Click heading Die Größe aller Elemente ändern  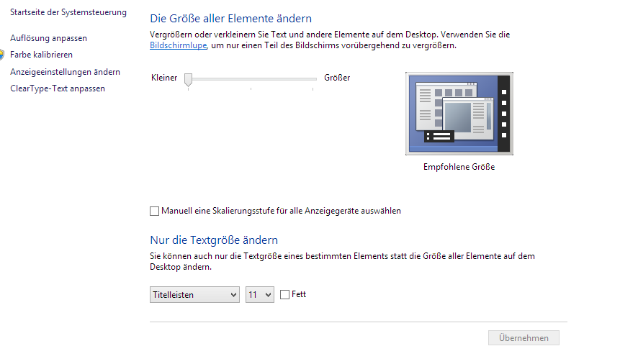coord(231,19)
